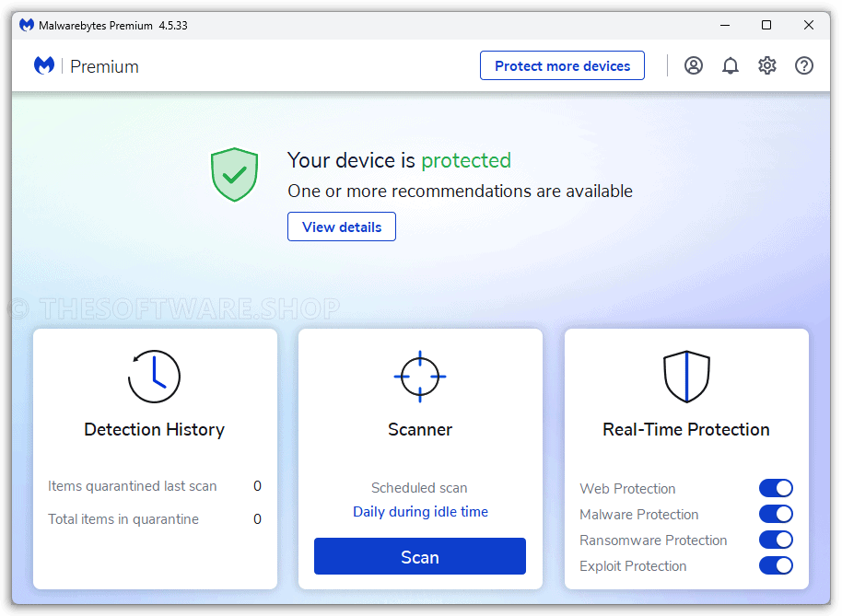Viewport: 842px width, 616px height.
Task: Click the Total items in quarantine label
Action: coord(123,519)
